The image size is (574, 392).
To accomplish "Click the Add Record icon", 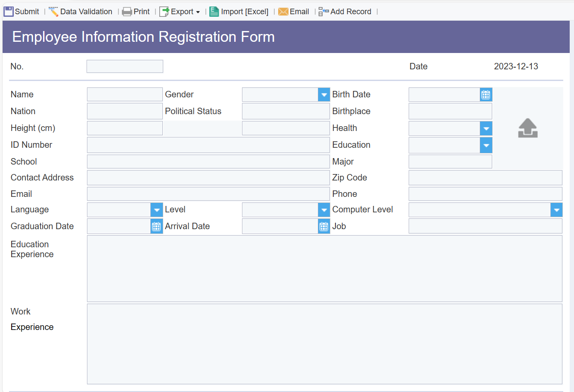I will click(x=322, y=11).
